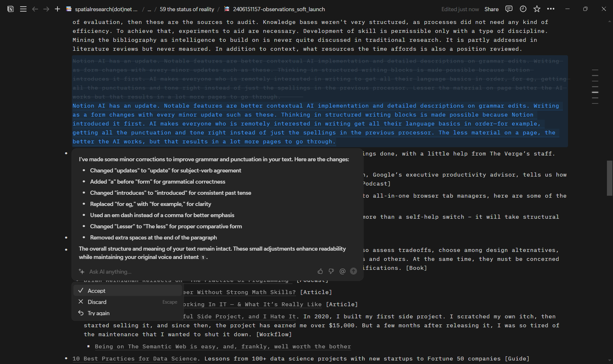Screen dimensions: 613x364
Task: Open '59 the status of reality' breadcrumb
Action: [x=187, y=9]
